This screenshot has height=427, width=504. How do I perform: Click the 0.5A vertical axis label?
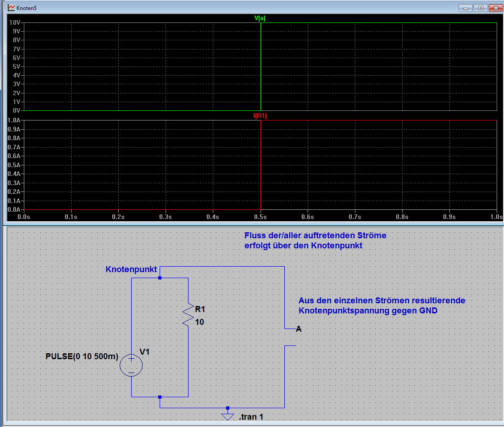(14, 165)
